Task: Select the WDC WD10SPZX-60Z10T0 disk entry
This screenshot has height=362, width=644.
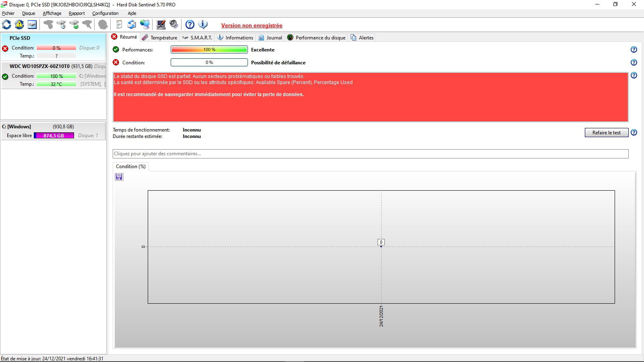Action: pyautogui.click(x=53, y=75)
